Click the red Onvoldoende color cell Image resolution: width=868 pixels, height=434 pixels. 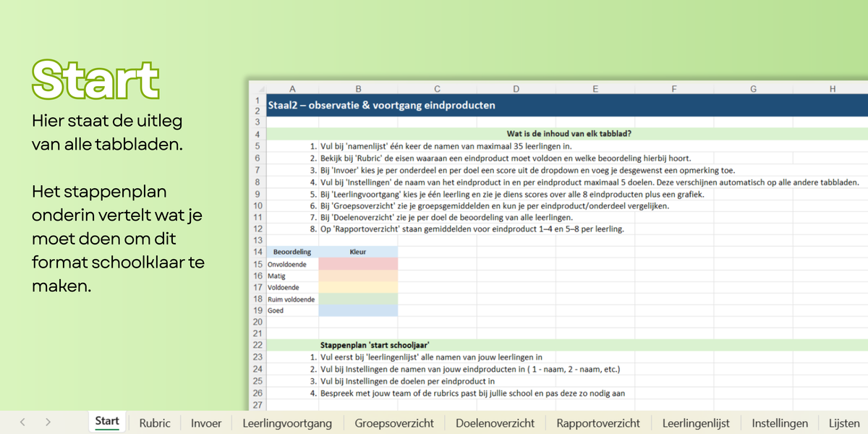[x=358, y=264]
